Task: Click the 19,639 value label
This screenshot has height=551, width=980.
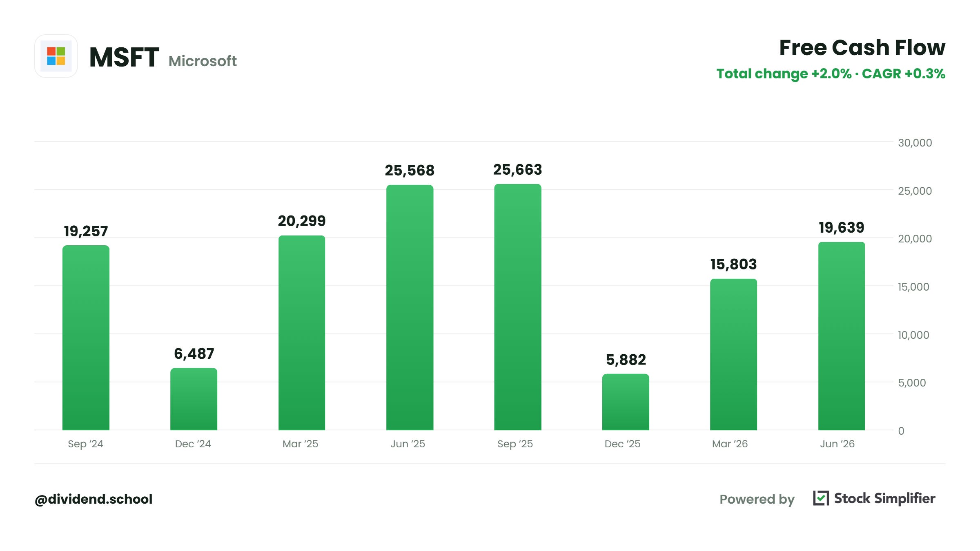Action: pos(842,228)
